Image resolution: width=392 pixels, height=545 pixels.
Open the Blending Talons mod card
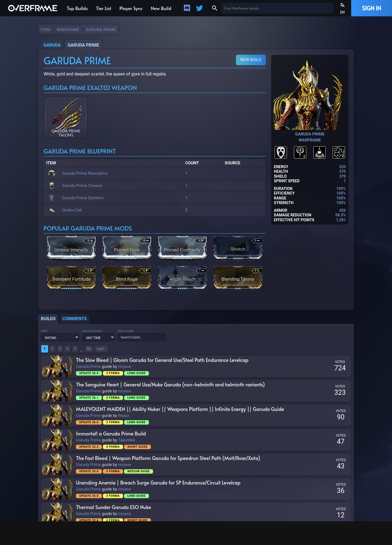click(x=238, y=278)
